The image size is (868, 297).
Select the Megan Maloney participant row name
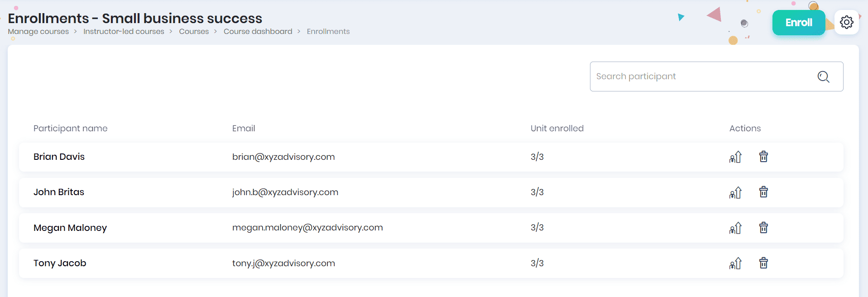[70, 228]
